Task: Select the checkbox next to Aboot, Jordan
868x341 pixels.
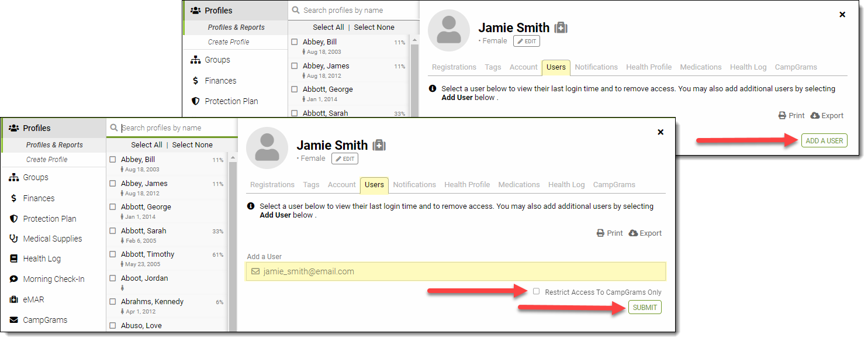Action: [x=113, y=278]
